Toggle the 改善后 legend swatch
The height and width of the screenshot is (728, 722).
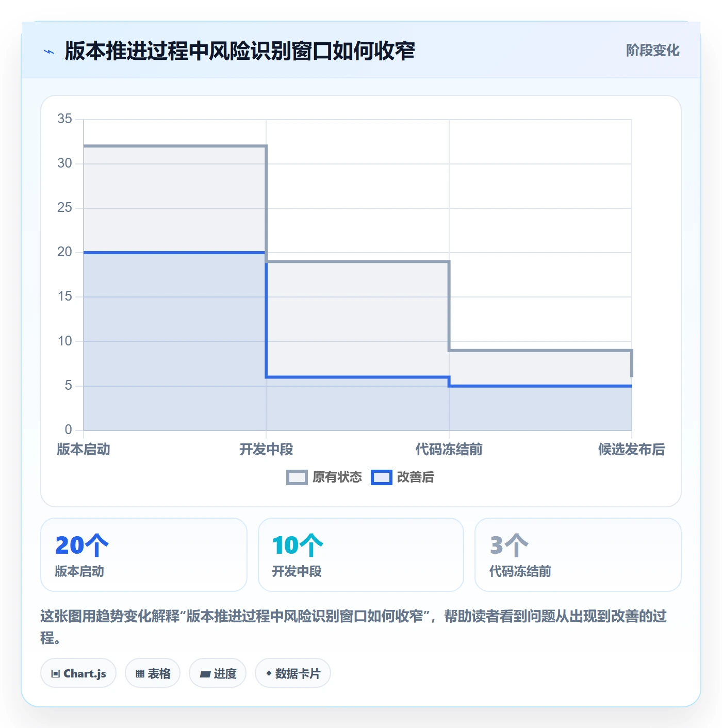[382, 477]
